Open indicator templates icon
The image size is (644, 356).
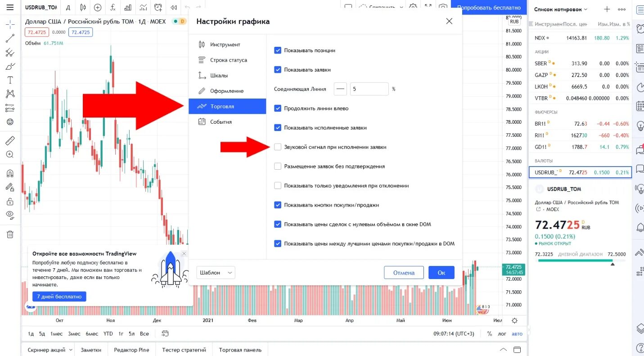[x=143, y=8]
